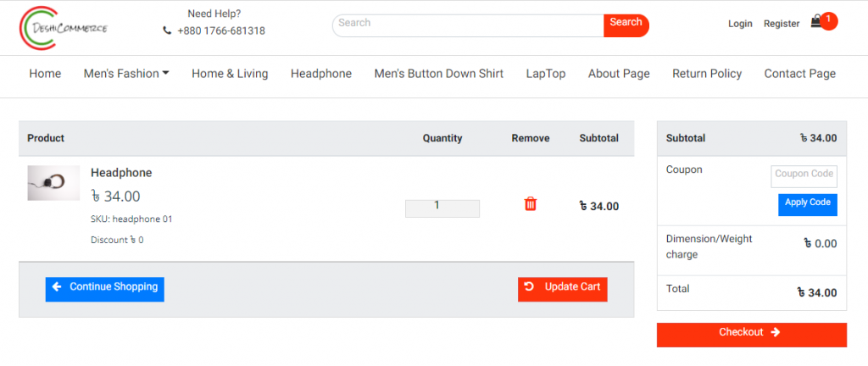Click the Coupon Code field
868x366 pixels.
(x=804, y=176)
